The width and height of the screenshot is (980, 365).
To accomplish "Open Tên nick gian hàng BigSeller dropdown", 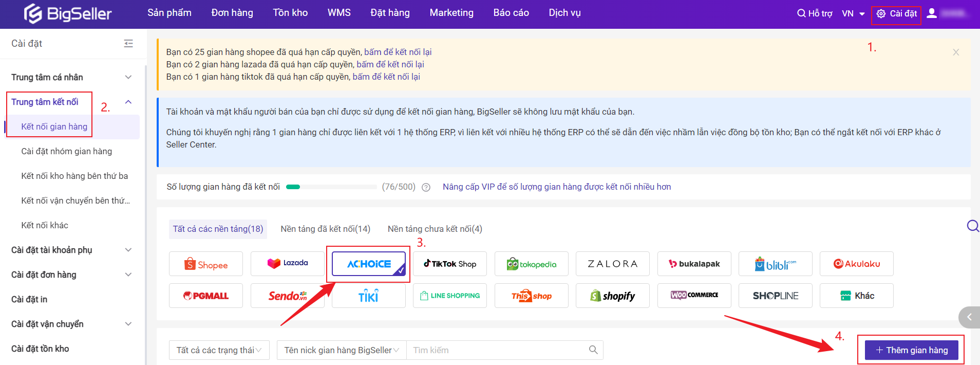I will pyautogui.click(x=342, y=350).
